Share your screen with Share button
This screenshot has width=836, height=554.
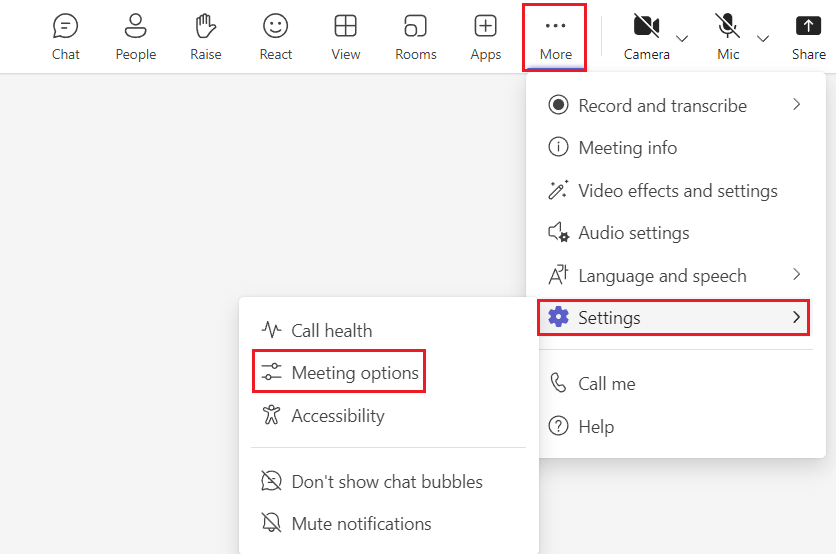[x=808, y=36]
